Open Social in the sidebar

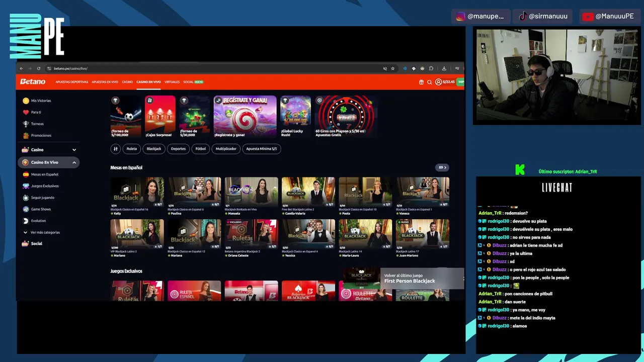[x=36, y=243]
